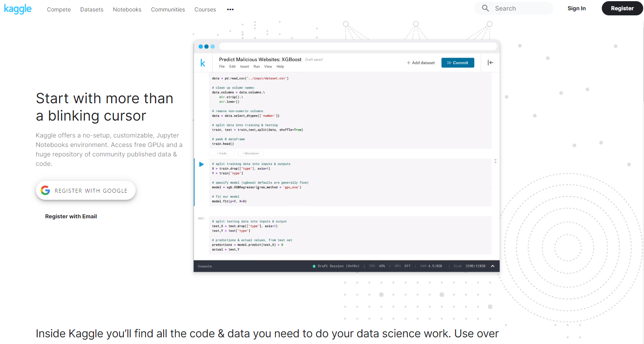This screenshot has height=344, width=644.
Task: Open the Communities menu item
Action: coord(168,9)
